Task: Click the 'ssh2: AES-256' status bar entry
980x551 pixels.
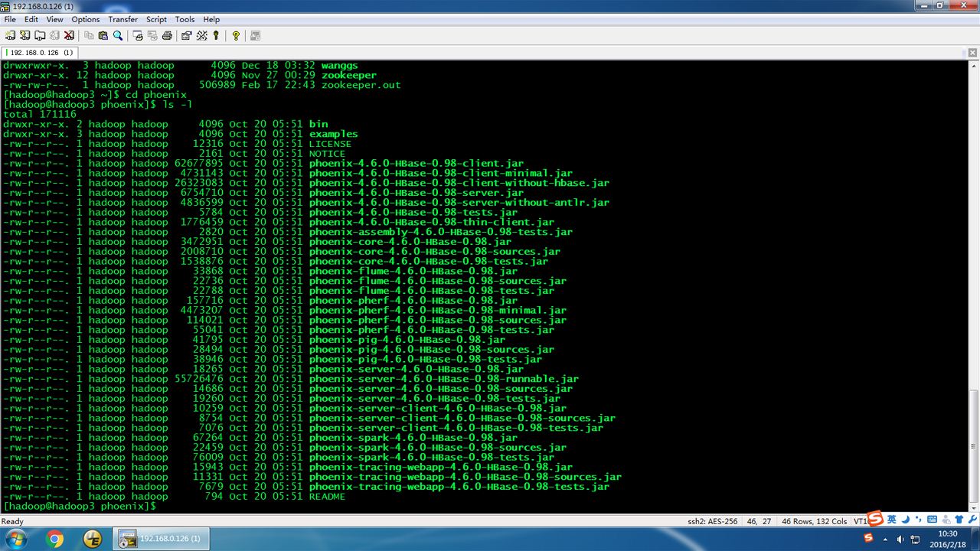Action: (x=713, y=521)
